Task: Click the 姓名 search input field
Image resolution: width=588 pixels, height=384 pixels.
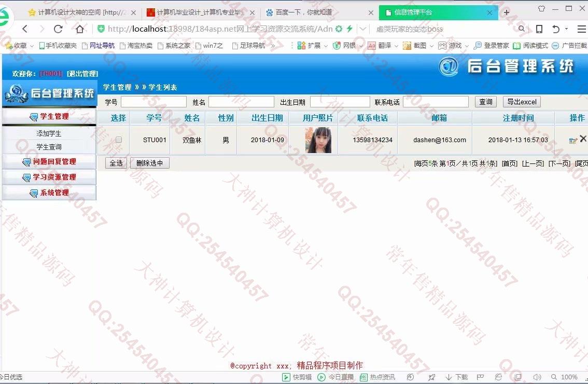Action: [x=241, y=102]
